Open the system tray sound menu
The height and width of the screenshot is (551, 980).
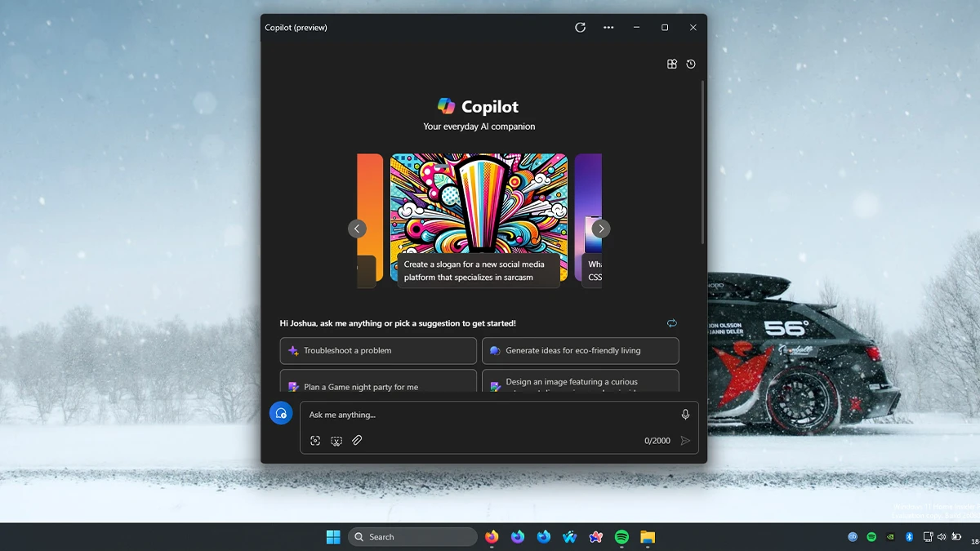(943, 536)
